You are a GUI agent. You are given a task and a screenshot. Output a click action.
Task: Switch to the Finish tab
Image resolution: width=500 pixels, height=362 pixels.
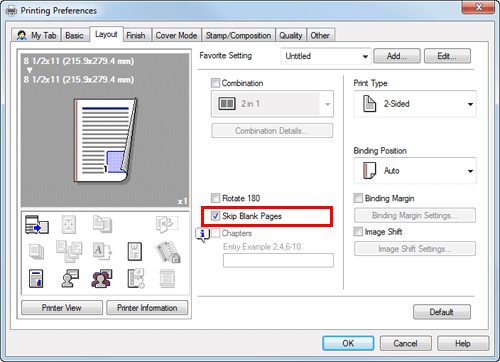pyautogui.click(x=136, y=35)
